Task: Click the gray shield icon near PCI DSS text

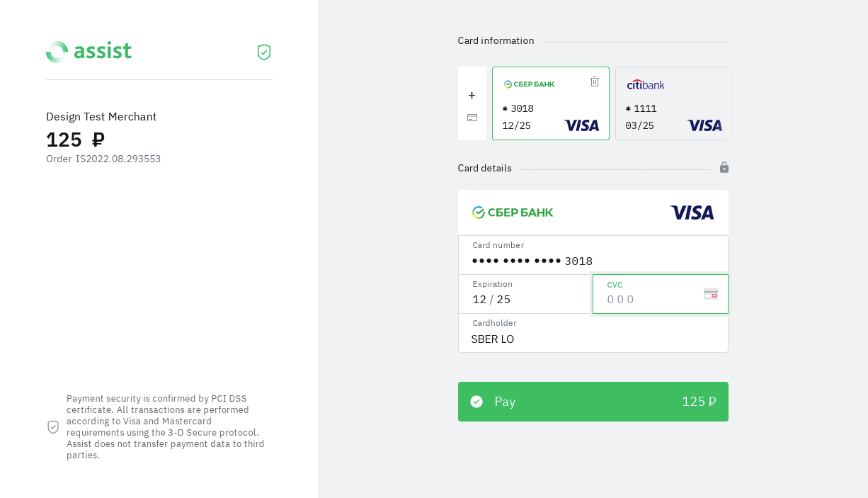Action: (x=53, y=427)
